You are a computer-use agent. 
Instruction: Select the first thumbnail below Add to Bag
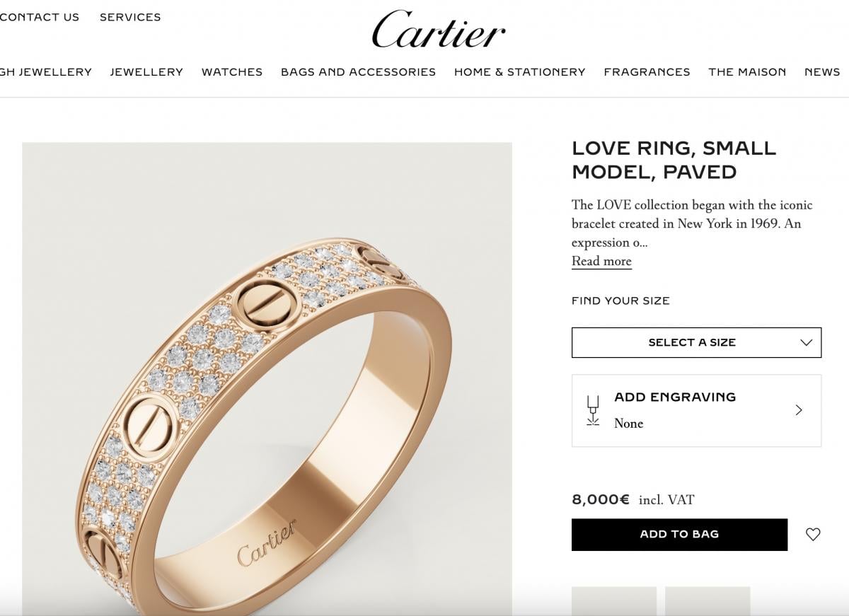click(614, 601)
